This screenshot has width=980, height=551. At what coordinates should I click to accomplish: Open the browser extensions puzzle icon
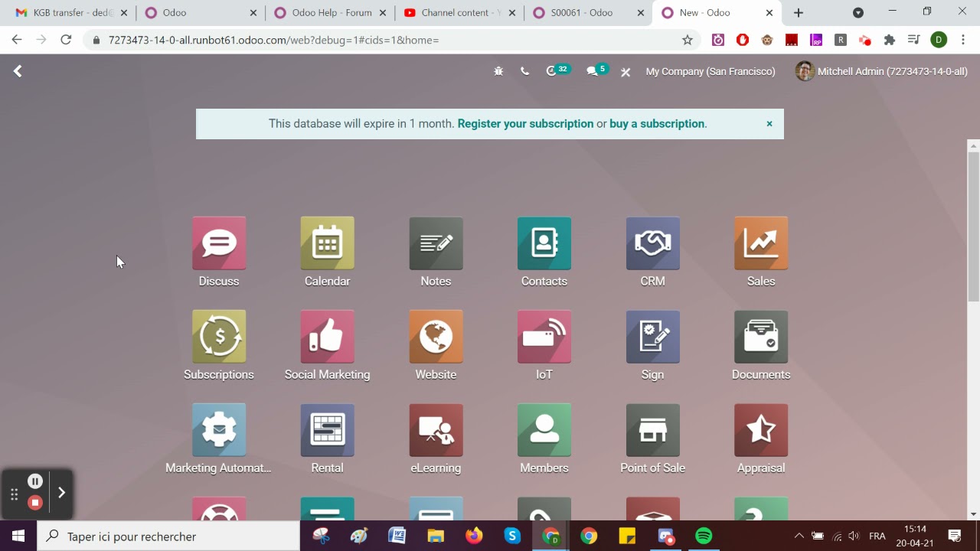[x=890, y=40]
